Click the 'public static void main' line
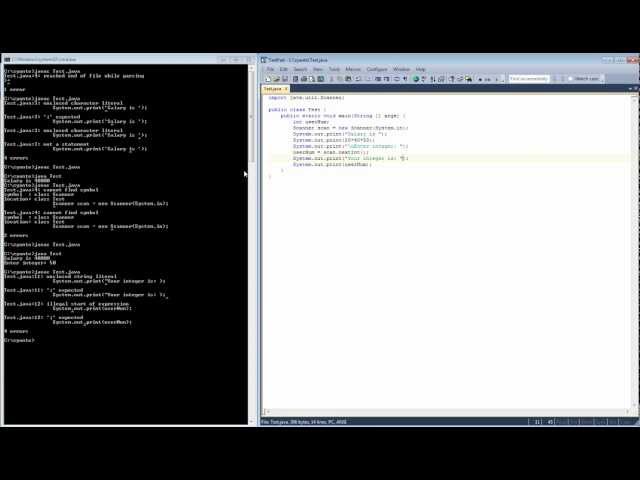 [343, 116]
